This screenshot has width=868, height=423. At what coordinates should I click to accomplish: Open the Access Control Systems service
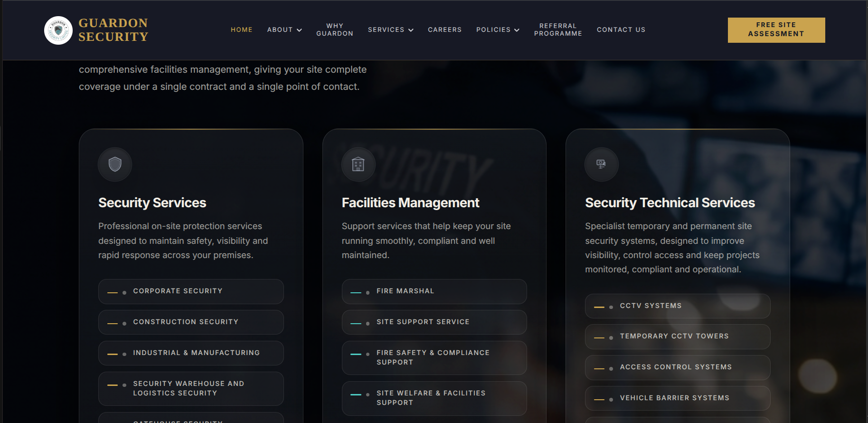pyautogui.click(x=678, y=367)
